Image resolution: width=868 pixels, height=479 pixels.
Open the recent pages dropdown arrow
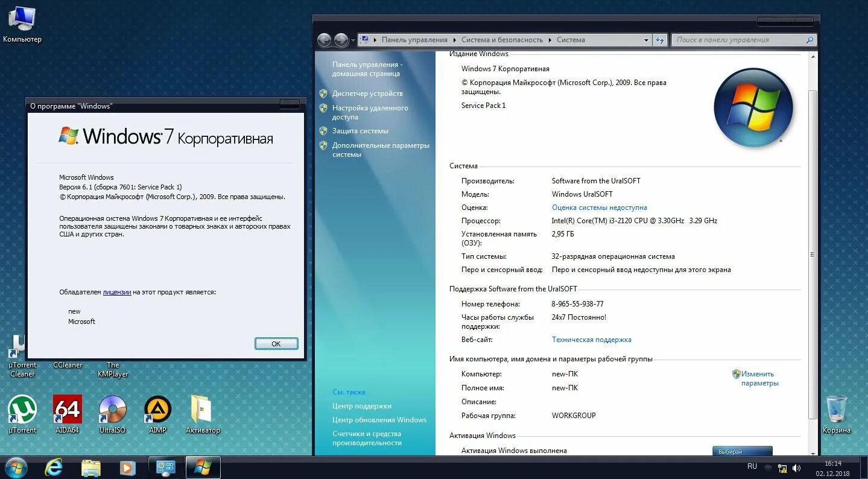(x=353, y=40)
